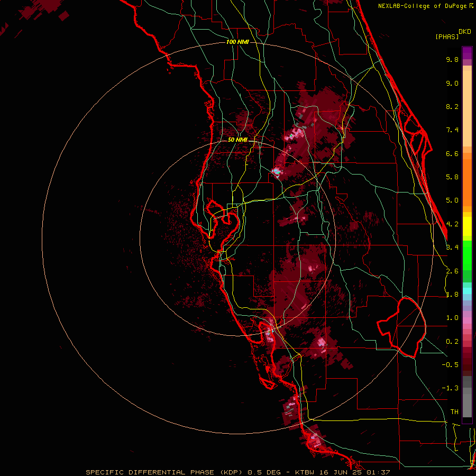Pick the orange band of the color bar
Image resolution: width=476 pixels, height=476 pixels.
[467, 182]
